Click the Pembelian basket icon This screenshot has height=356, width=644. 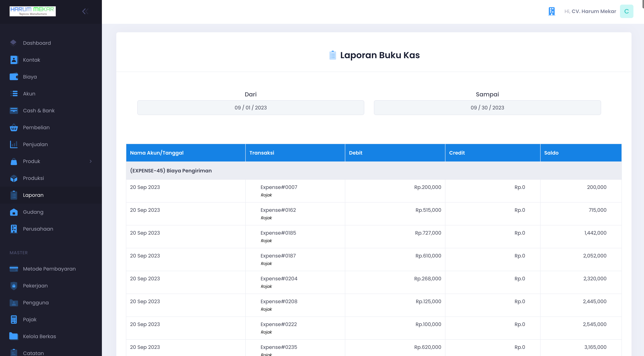(x=14, y=127)
